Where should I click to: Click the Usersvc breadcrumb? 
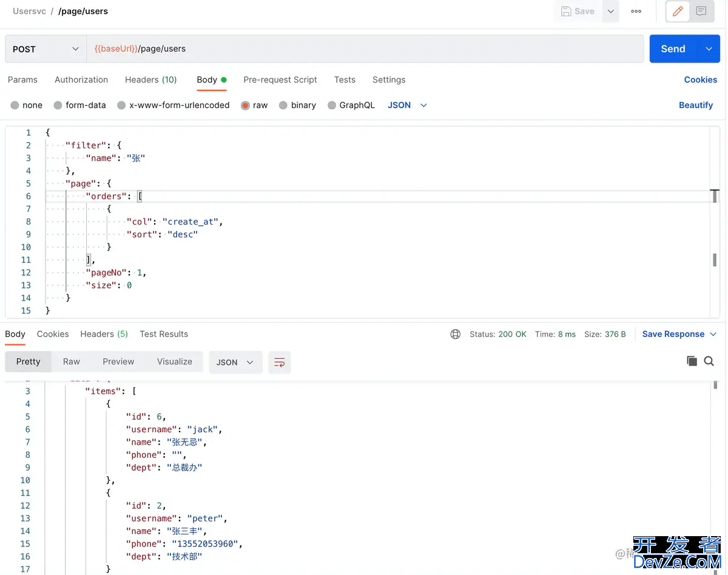29,11
